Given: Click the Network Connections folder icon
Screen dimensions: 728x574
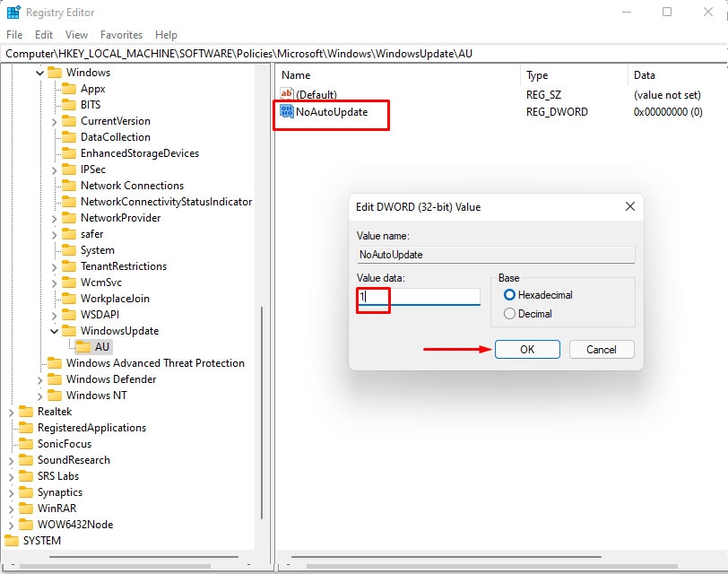Looking at the screenshot, I should pyautogui.click(x=69, y=186).
